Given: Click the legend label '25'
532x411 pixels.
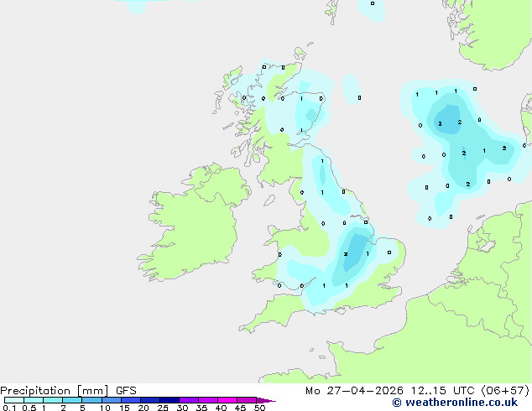Looking at the screenshot, I should click(x=163, y=408).
